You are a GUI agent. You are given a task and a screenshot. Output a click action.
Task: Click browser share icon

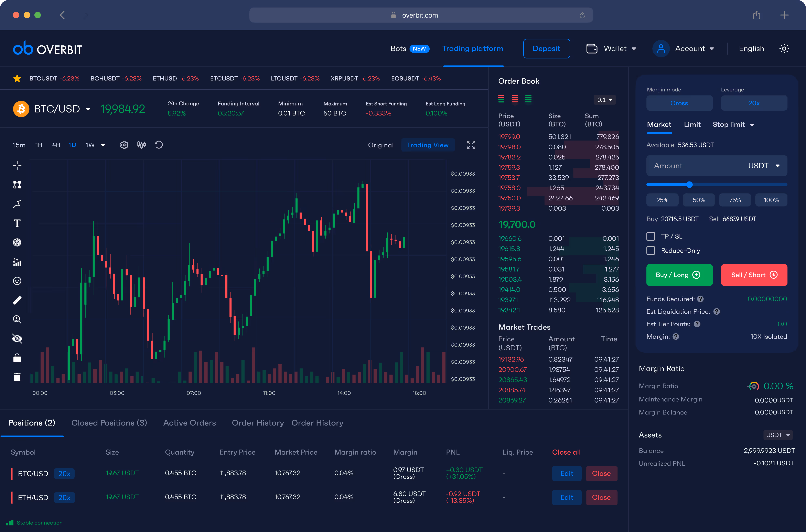pyautogui.click(x=756, y=15)
